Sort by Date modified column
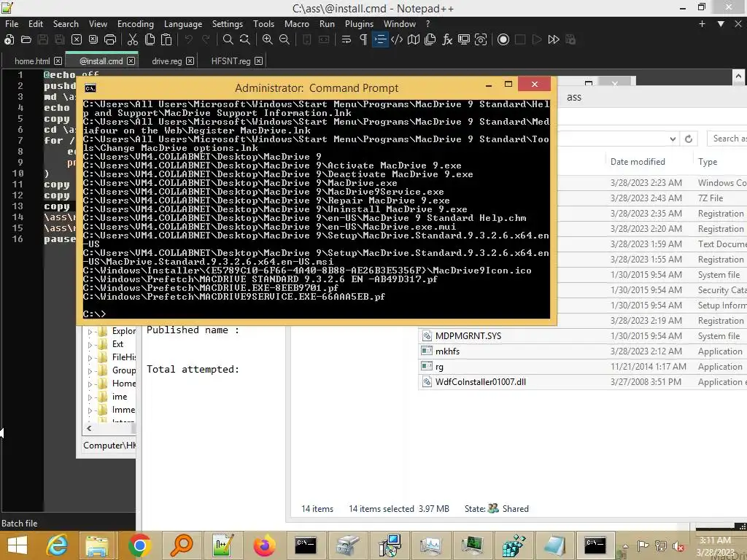This screenshot has height=560, width=747. (x=638, y=162)
